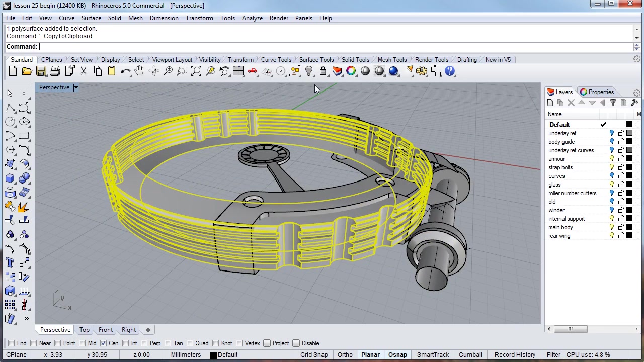The width and height of the screenshot is (644, 362).
Task: Select the Text object tool
Action: (10, 262)
